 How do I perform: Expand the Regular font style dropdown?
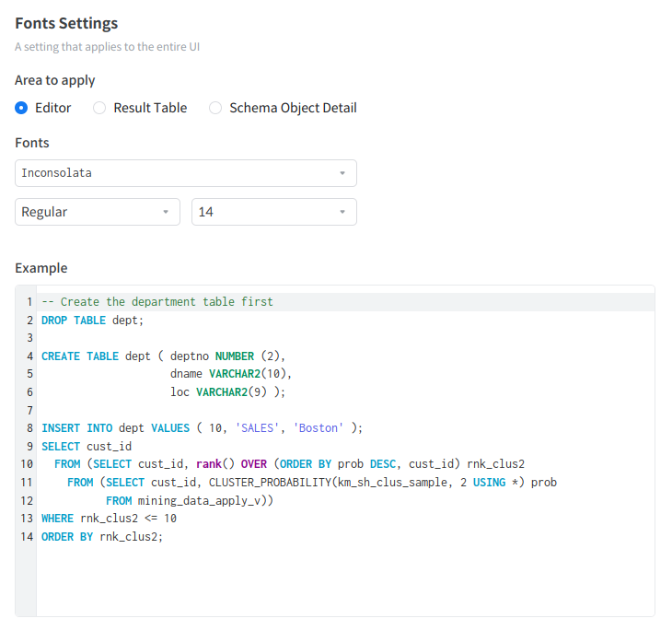(x=87, y=212)
